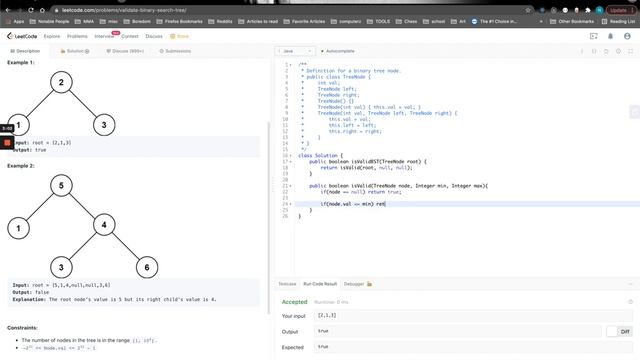Switch to the Discuss (999+) tab

tap(125, 51)
